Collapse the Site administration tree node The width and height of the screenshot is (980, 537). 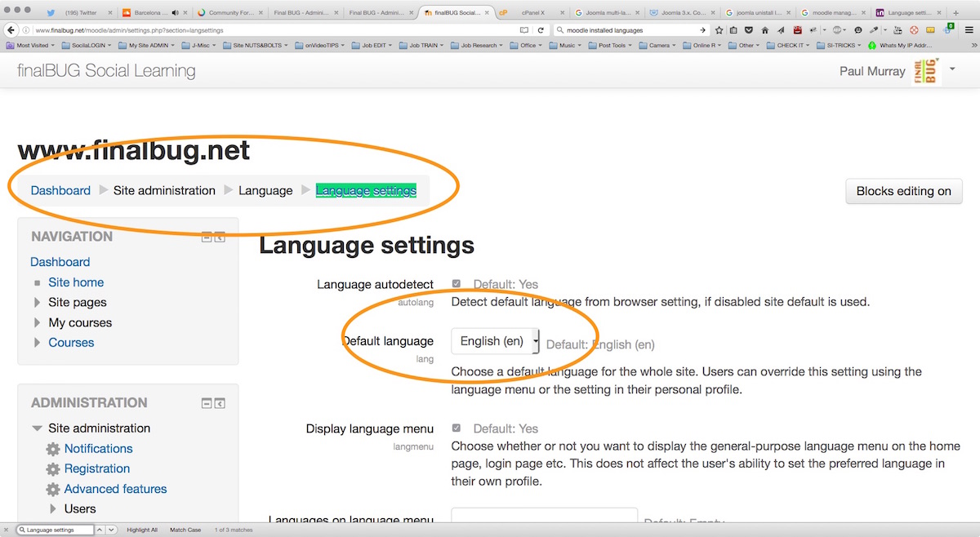37,428
